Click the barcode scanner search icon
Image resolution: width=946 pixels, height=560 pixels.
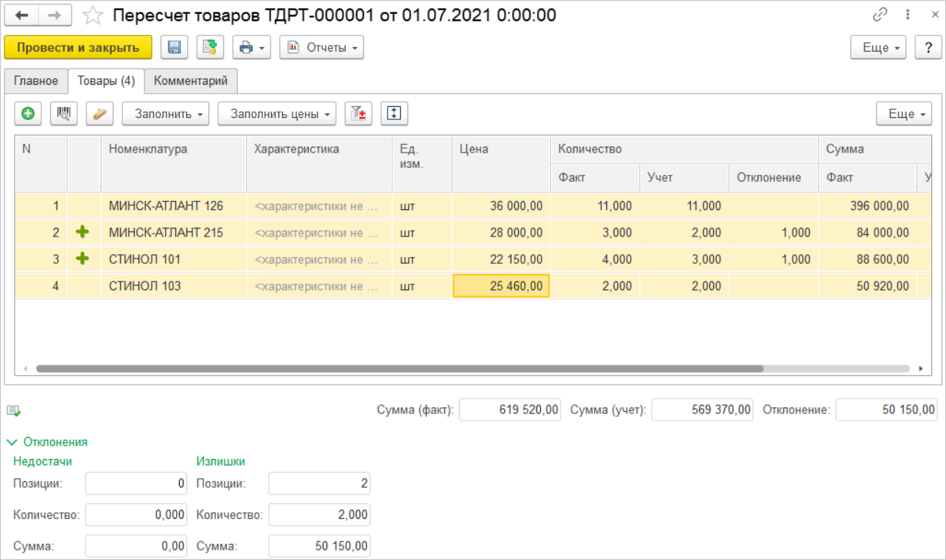tap(63, 113)
